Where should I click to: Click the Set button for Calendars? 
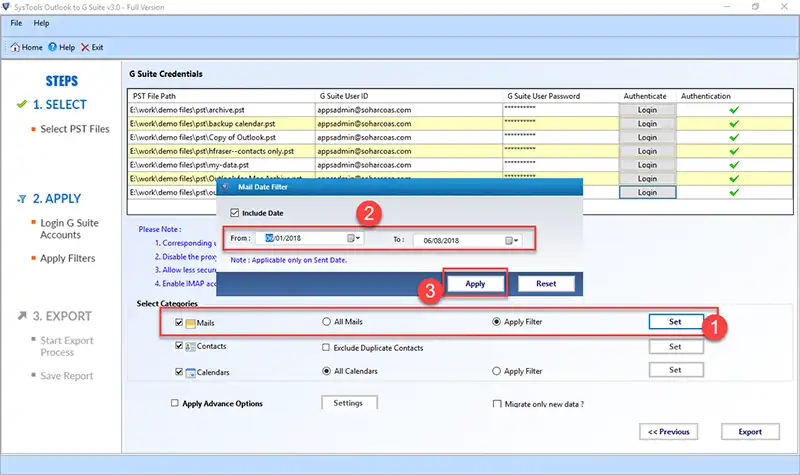pos(676,370)
